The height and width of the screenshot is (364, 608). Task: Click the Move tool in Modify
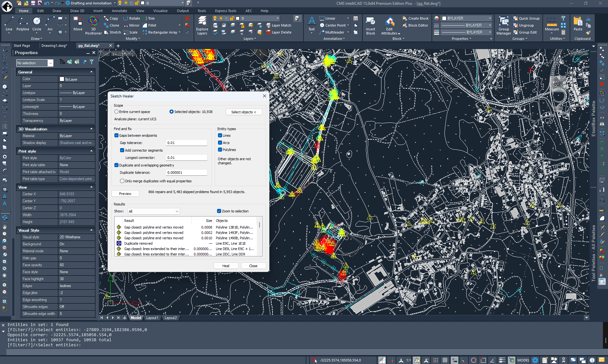point(78,24)
